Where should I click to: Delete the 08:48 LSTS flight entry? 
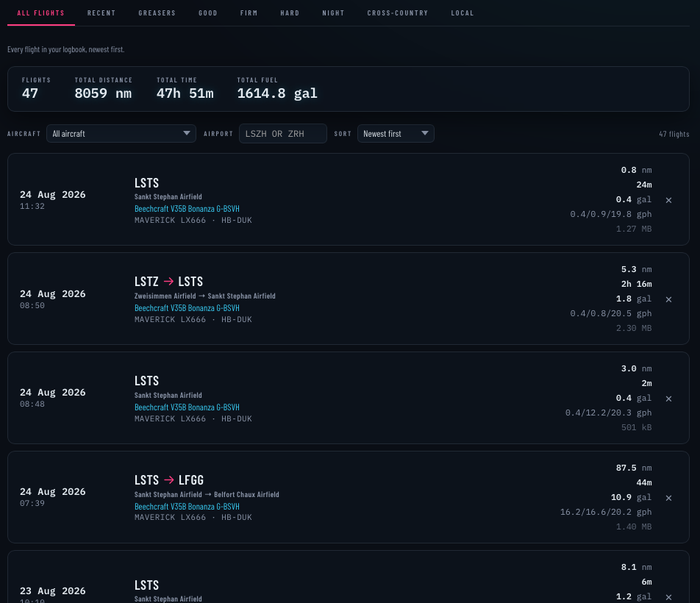[x=668, y=399]
